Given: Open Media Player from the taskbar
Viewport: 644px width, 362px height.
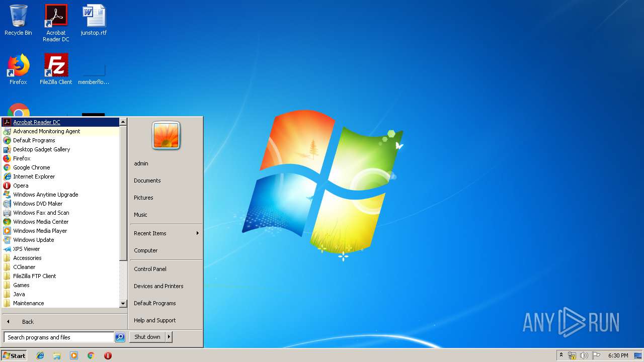Looking at the screenshot, I should pyautogui.click(x=74, y=355).
